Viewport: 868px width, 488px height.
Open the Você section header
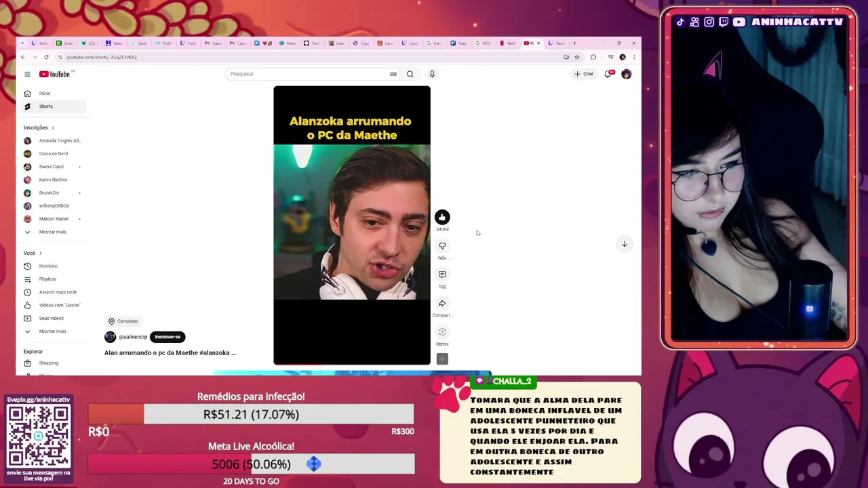33,253
